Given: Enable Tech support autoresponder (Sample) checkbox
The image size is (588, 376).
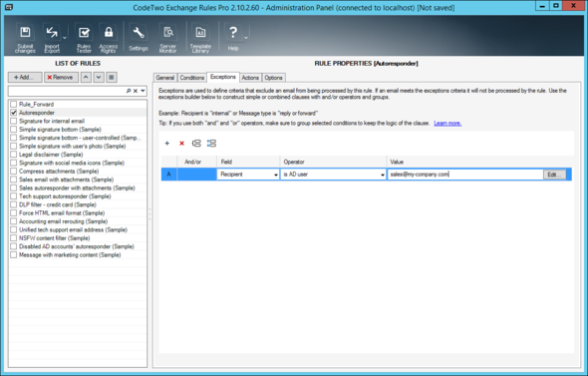Looking at the screenshot, I should coord(14,196).
